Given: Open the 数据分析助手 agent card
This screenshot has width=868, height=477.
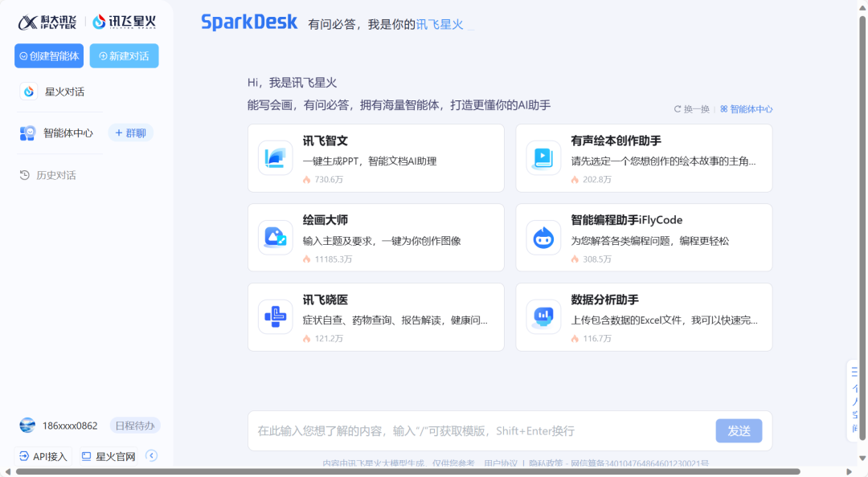Looking at the screenshot, I should click(x=644, y=317).
